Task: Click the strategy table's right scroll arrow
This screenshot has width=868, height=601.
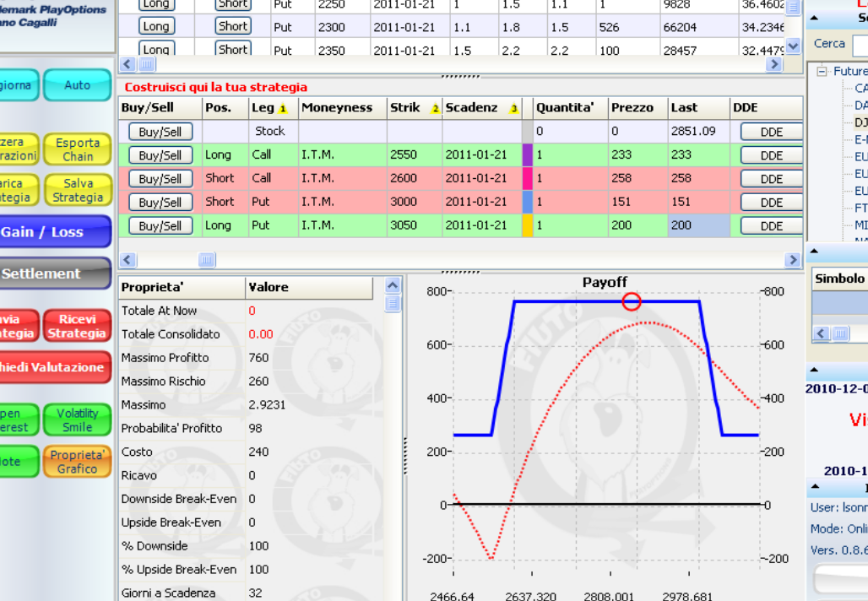Action: pyautogui.click(x=793, y=259)
